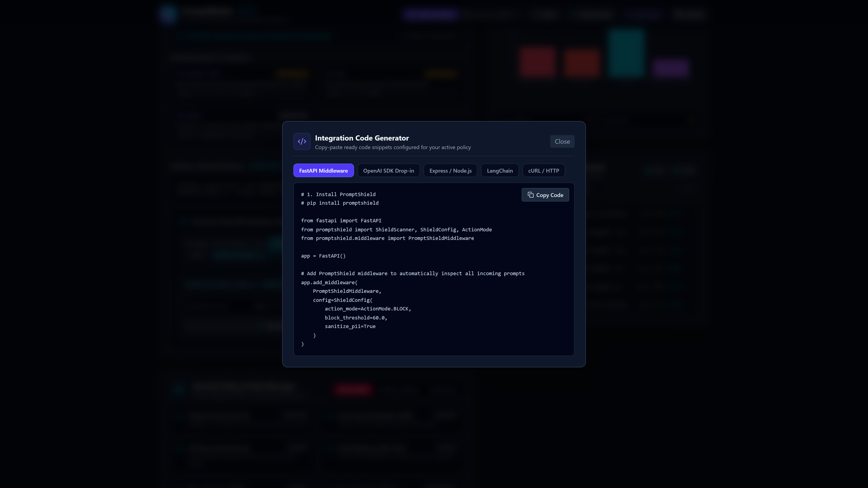Screen dimensions: 868x488
Task: Open the Express / Node.js tab
Action: (x=450, y=170)
